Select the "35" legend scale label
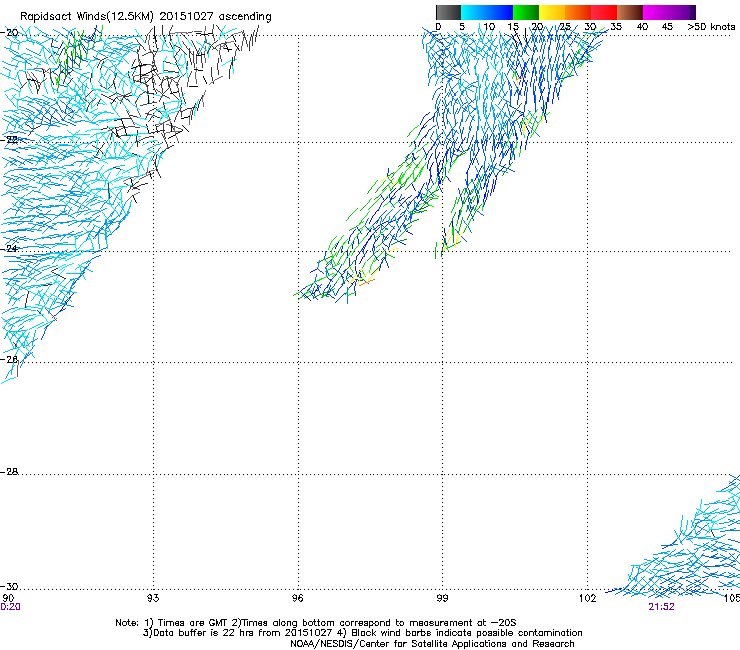740x650 pixels. tap(616, 26)
